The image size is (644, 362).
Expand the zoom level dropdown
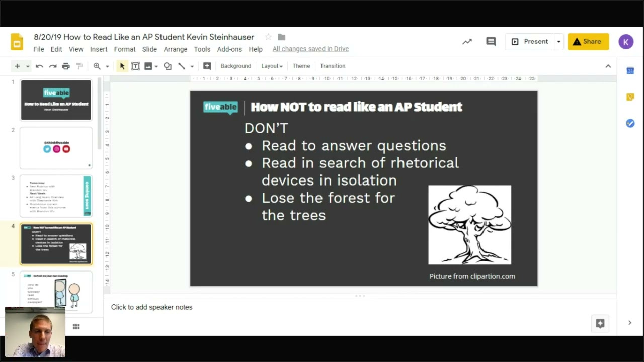click(x=107, y=66)
